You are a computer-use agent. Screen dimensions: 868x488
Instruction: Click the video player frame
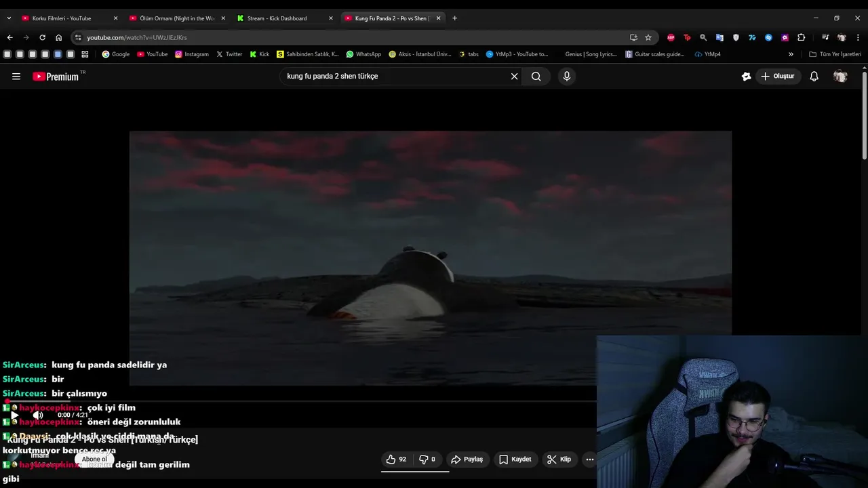click(431, 258)
